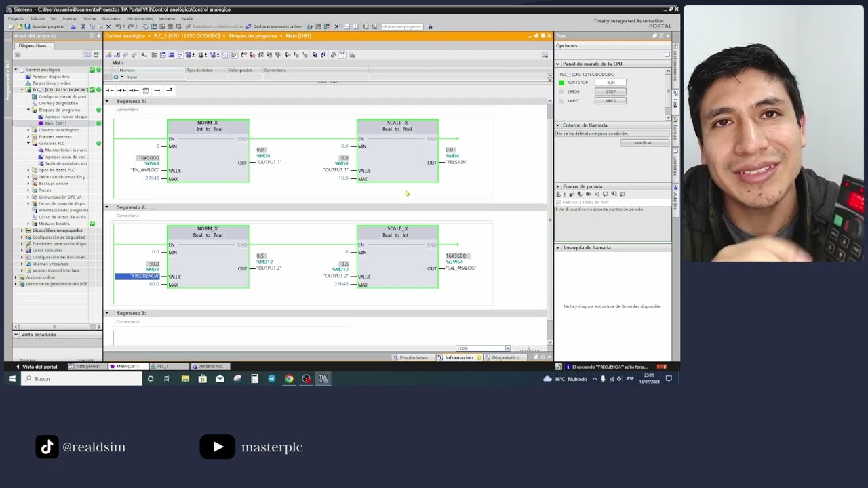This screenshot has width=868, height=488.
Task: Click the "EN_ANALOG" input operand
Action: click(x=145, y=169)
